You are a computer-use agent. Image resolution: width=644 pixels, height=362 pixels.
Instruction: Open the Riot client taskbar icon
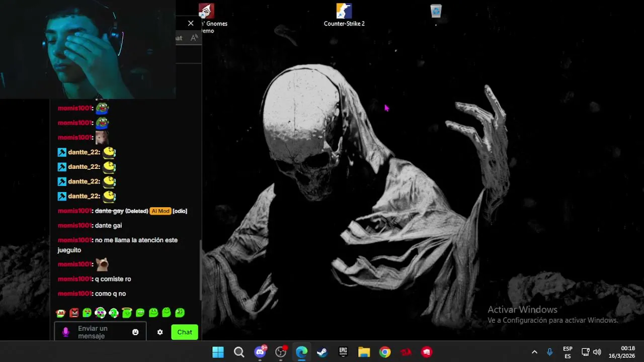[427, 352]
